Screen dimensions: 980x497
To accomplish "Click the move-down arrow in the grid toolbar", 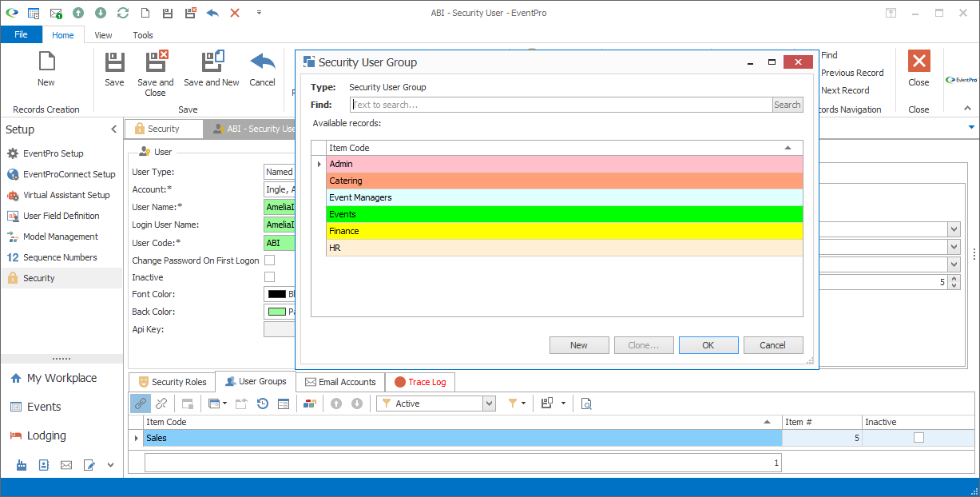I will [x=357, y=404].
